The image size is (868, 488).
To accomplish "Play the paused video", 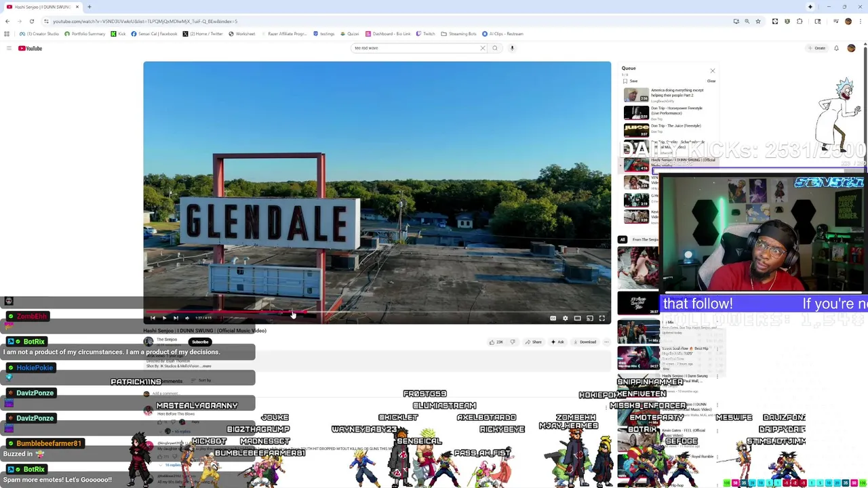I will tap(164, 318).
